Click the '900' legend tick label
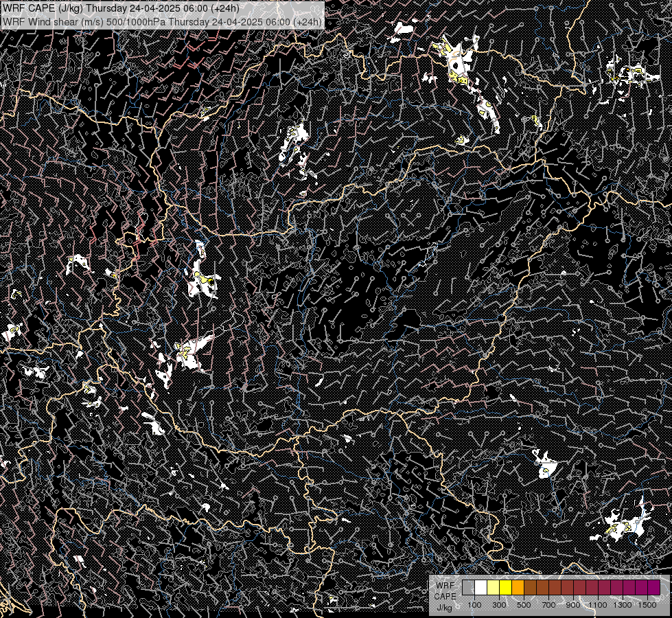The image size is (672, 618). 573,605
